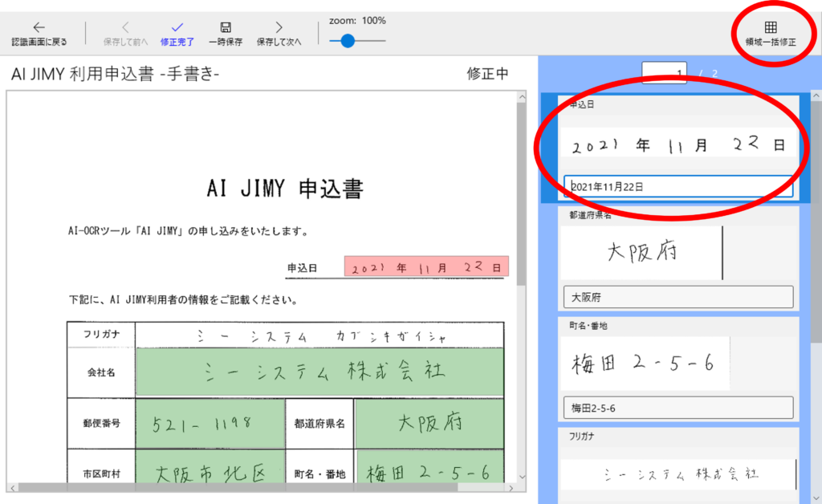This screenshot has height=504, width=822.
Task: Click the document horizontal scrollbar thumb
Action: [x=238, y=488]
